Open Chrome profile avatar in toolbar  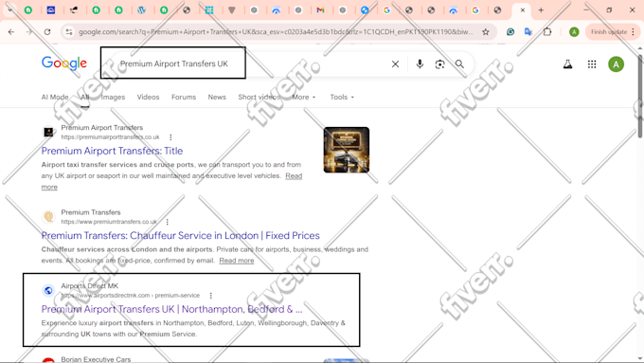click(x=574, y=31)
